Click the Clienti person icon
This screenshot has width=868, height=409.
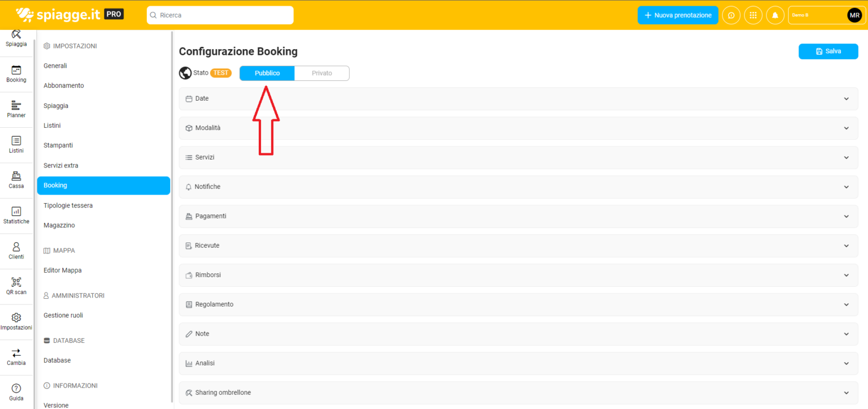16,247
